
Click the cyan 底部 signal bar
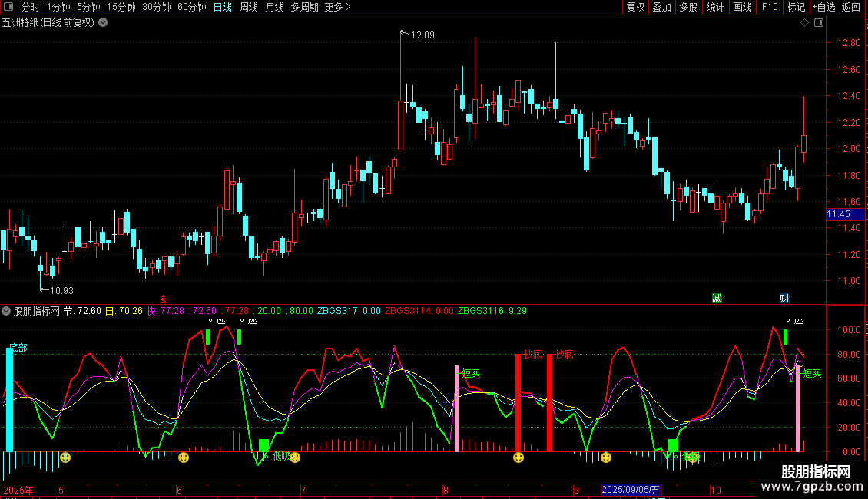pos(9,399)
